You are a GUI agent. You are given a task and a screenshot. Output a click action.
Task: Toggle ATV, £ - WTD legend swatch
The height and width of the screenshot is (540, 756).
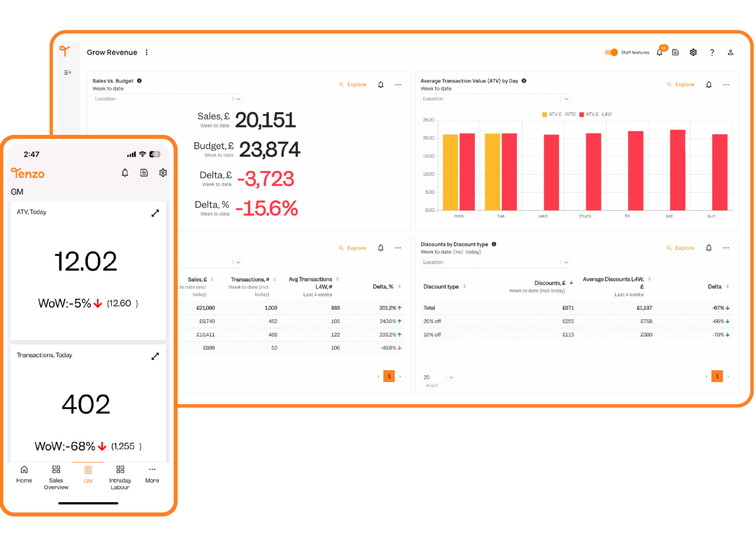tap(545, 114)
